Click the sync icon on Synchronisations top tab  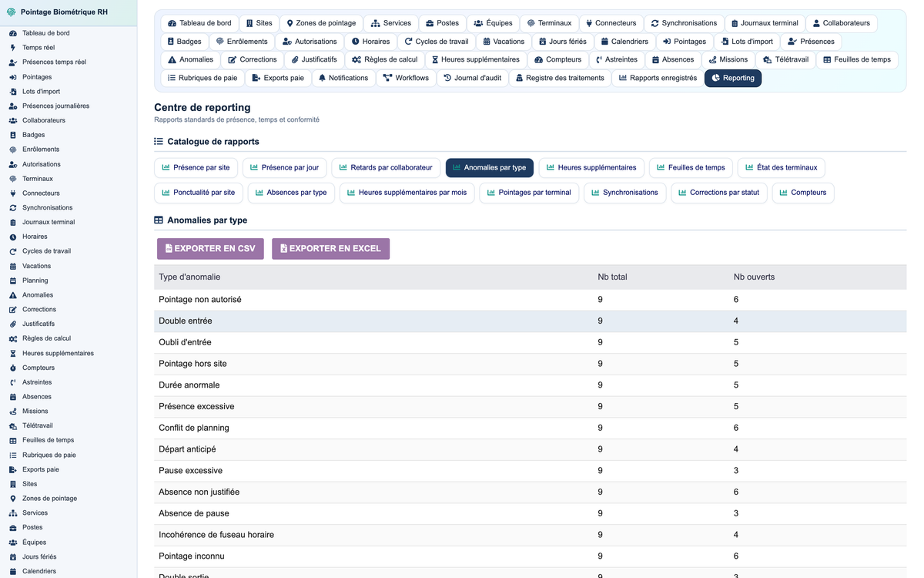[x=654, y=23]
